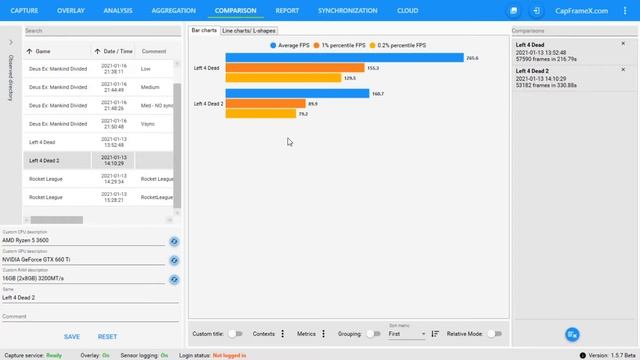Click the Search field
Image resolution: width=640 pixels, height=360 pixels.
102,31
